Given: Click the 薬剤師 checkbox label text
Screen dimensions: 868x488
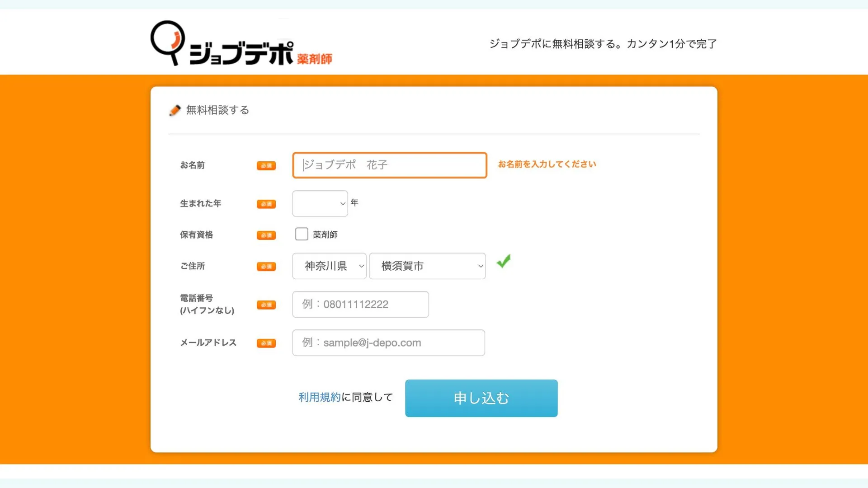Looking at the screenshot, I should pos(325,235).
